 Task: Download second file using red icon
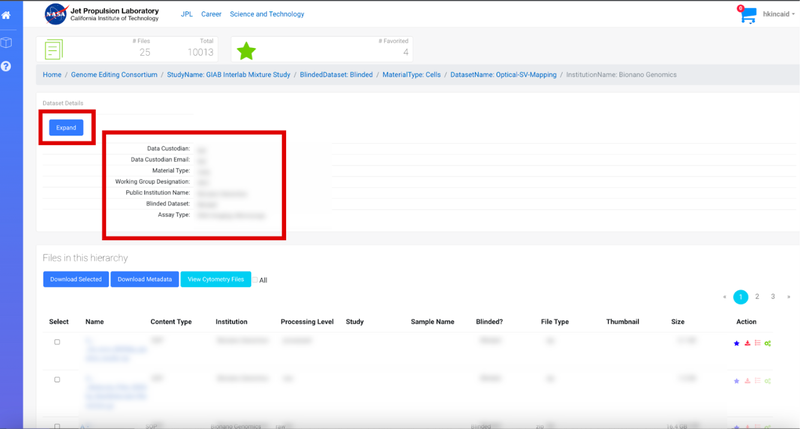click(x=747, y=381)
